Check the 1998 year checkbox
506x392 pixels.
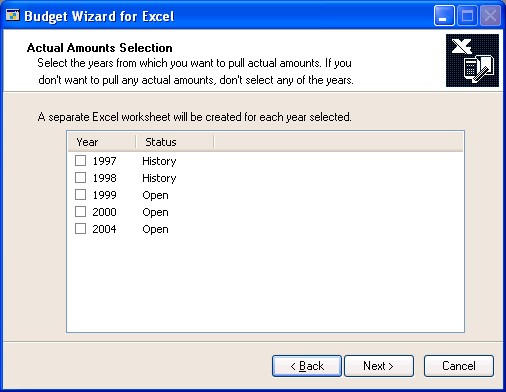(80, 178)
